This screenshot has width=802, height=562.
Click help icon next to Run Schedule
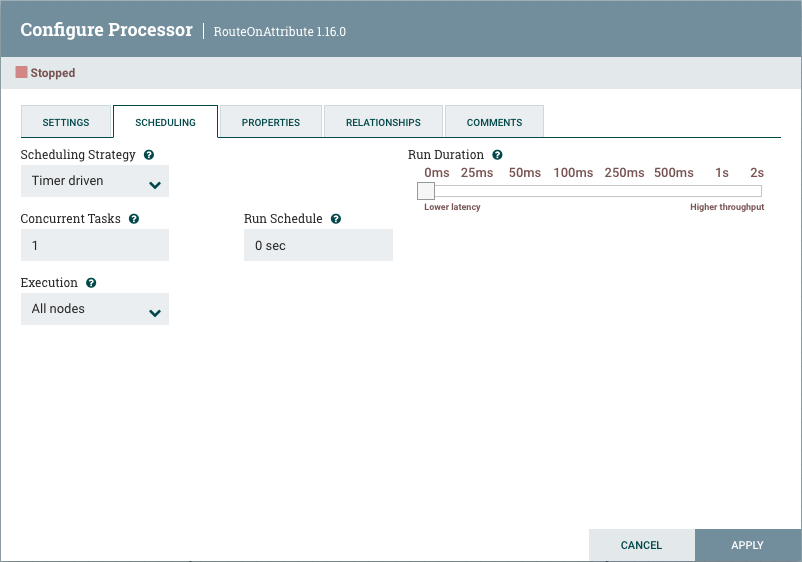point(336,218)
